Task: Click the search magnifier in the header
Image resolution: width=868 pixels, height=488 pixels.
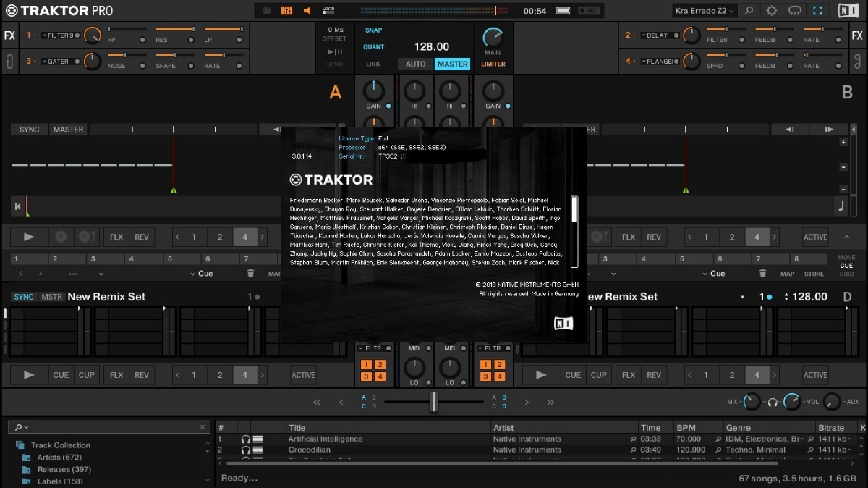Action: [x=749, y=11]
